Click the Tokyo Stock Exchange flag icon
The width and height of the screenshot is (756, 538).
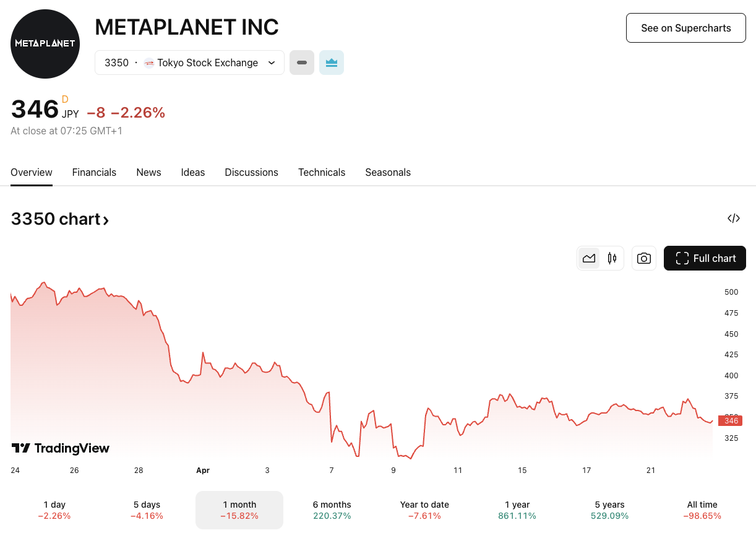click(x=149, y=63)
